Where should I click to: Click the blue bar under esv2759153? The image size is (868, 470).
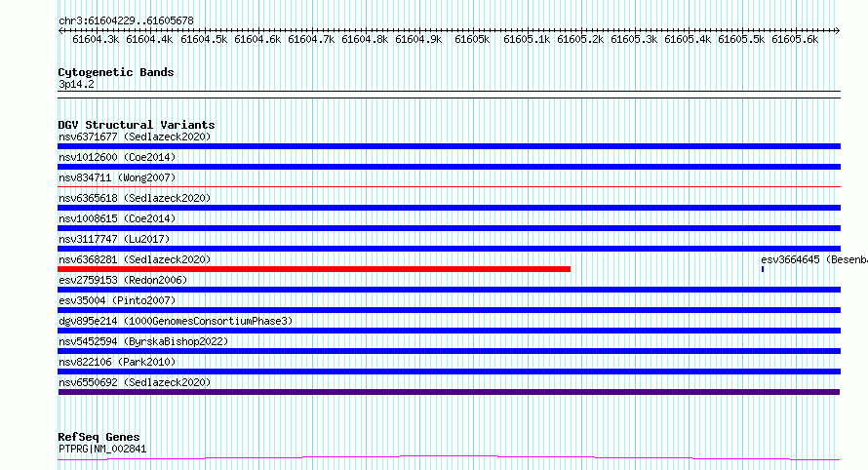449,290
